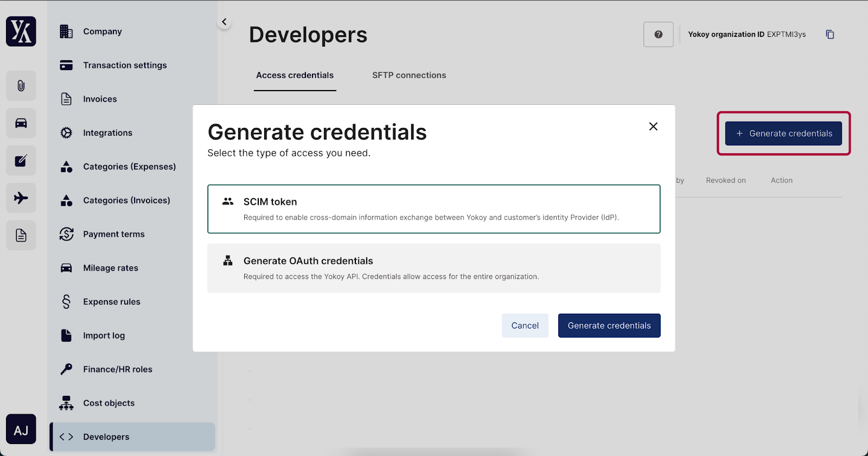This screenshot has width=868, height=456.
Task: Open Categories (Invoices) page
Action: pyautogui.click(x=126, y=200)
